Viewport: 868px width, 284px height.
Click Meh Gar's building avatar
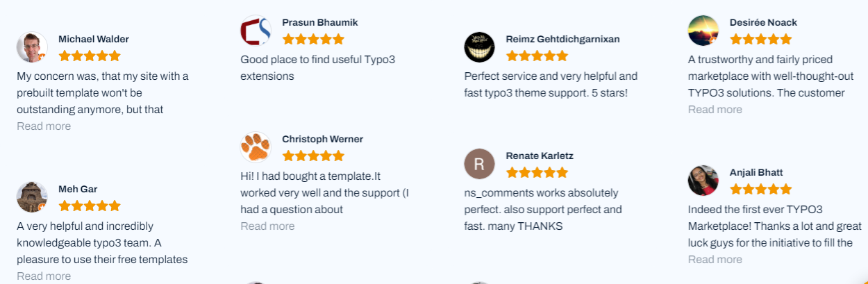[32, 197]
